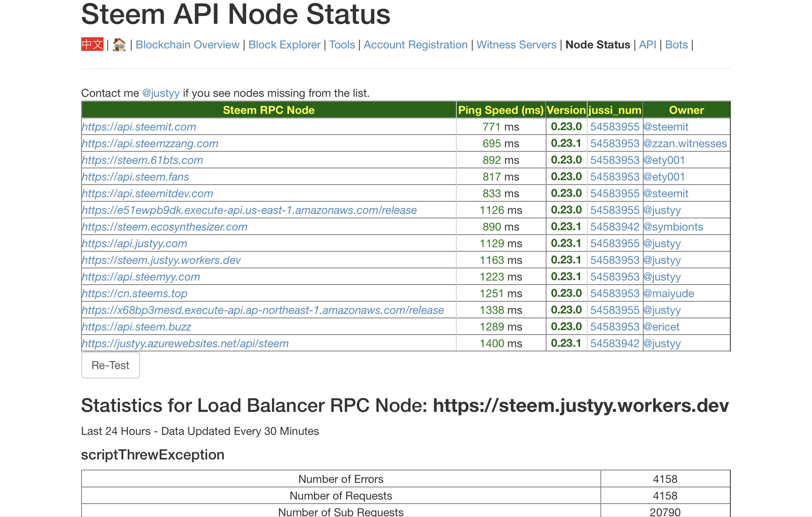
Task: Open https://api.steem.buzz node link
Action: pyautogui.click(x=137, y=327)
